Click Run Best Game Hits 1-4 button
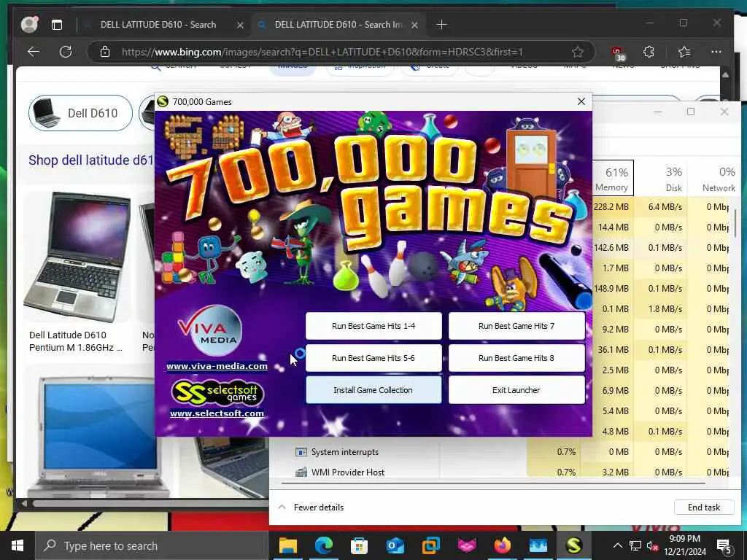Image resolution: width=747 pixels, height=560 pixels. click(x=373, y=326)
